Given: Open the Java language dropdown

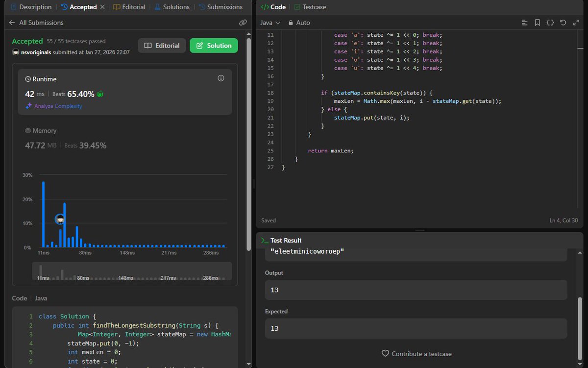Looking at the screenshot, I should coord(270,23).
